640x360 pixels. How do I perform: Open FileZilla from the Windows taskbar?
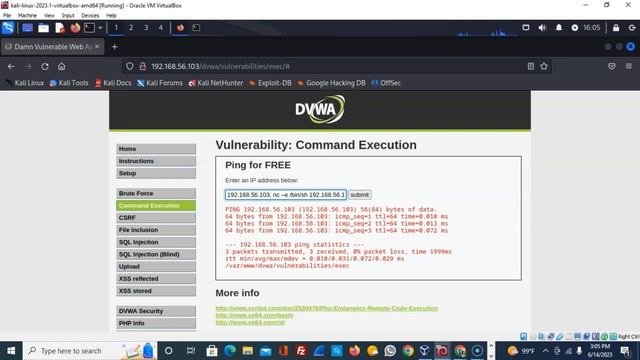point(301,351)
